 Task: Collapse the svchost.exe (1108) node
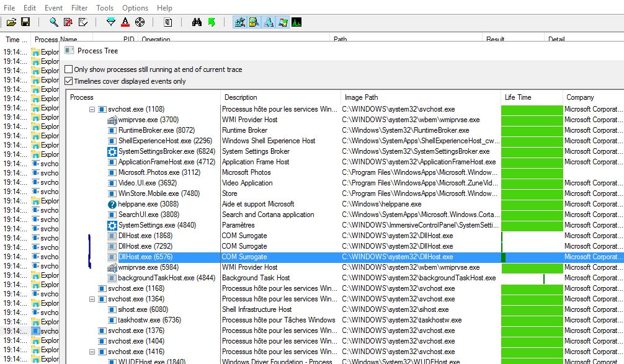[x=92, y=109]
